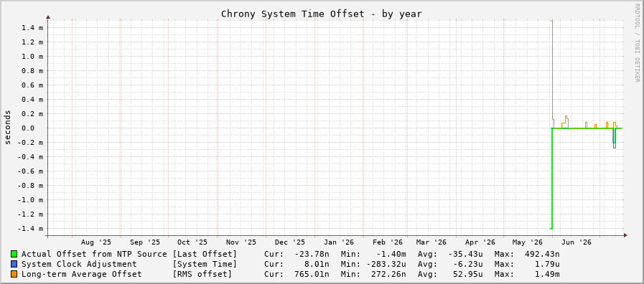The height and width of the screenshot is (284, 644).
Task: Select the 'System Clock Adjustment' legend label
Action: click(79, 265)
